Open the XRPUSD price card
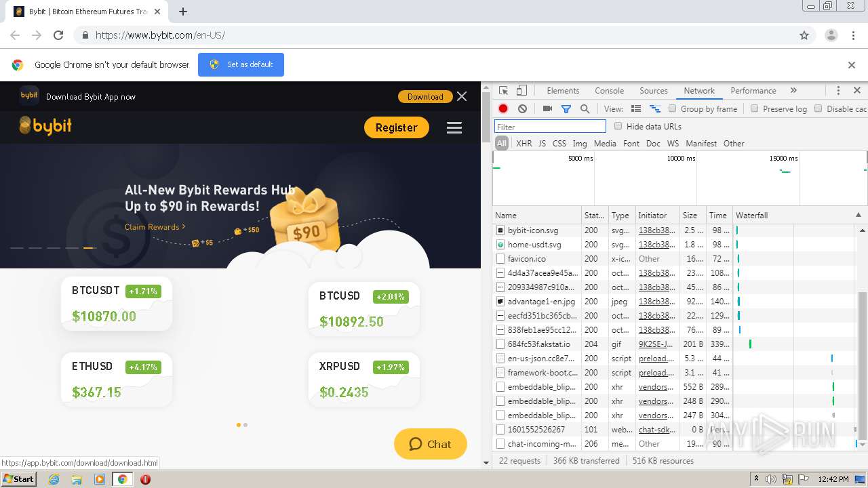 tap(364, 380)
